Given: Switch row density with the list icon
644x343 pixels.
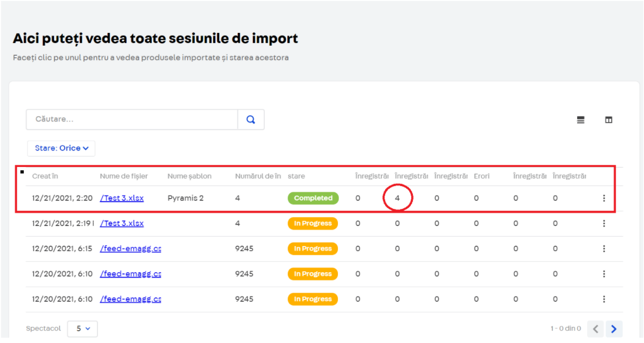Looking at the screenshot, I should point(581,120).
